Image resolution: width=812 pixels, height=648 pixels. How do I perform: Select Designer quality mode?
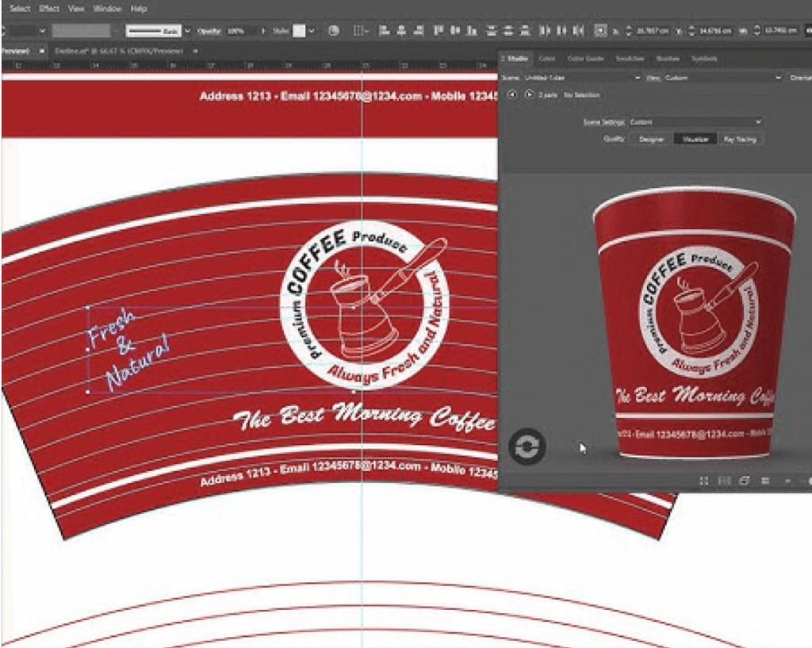point(651,139)
